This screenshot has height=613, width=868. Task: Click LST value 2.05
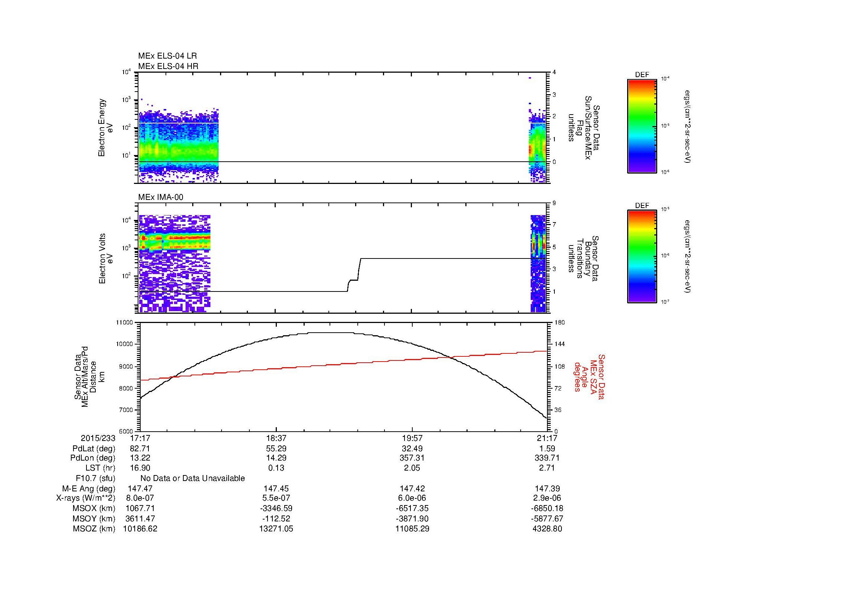[x=412, y=468]
